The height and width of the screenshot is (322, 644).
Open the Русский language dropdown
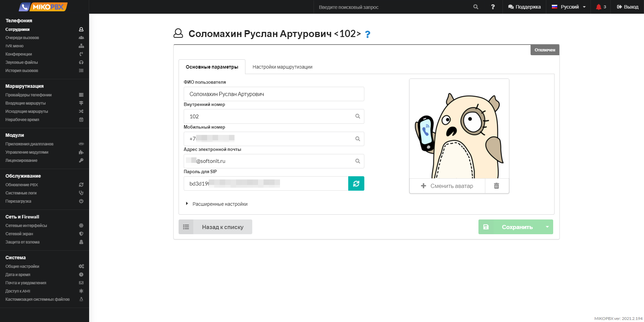(569, 7)
